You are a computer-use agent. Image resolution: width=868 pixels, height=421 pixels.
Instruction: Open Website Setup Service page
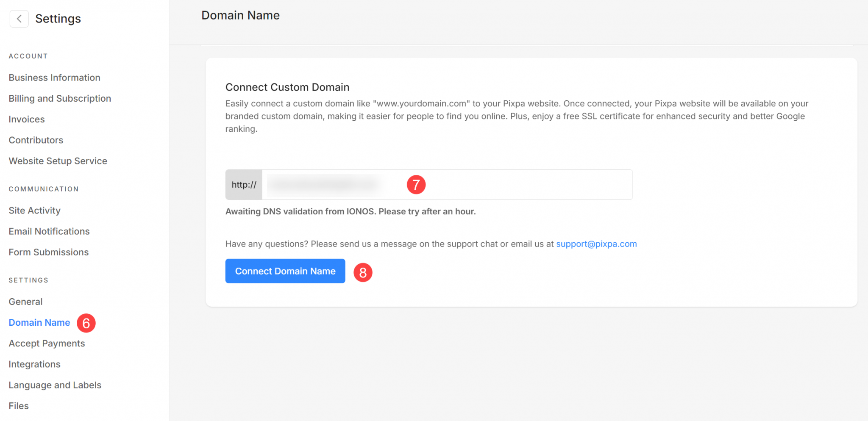coord(58,161)
